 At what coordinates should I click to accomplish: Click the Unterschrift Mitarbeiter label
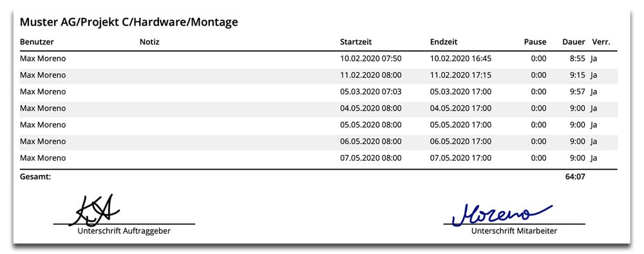pos(514,231)
